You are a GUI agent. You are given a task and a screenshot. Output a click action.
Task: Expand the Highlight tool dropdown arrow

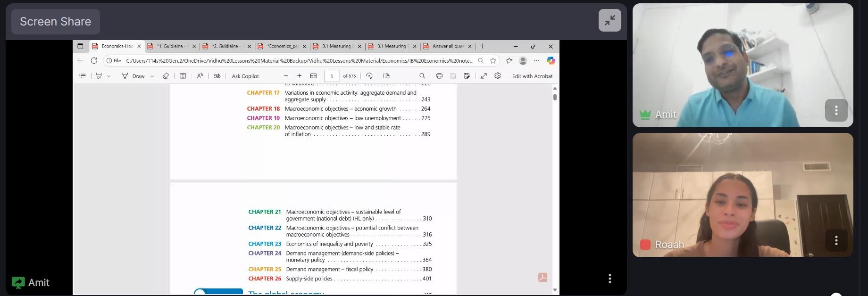pyautogui.click(x=109, y=76)
